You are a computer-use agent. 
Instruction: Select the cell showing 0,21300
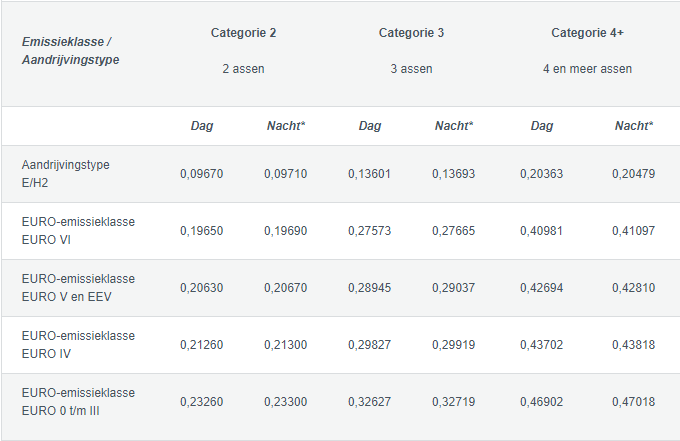[x=285, y=345]
